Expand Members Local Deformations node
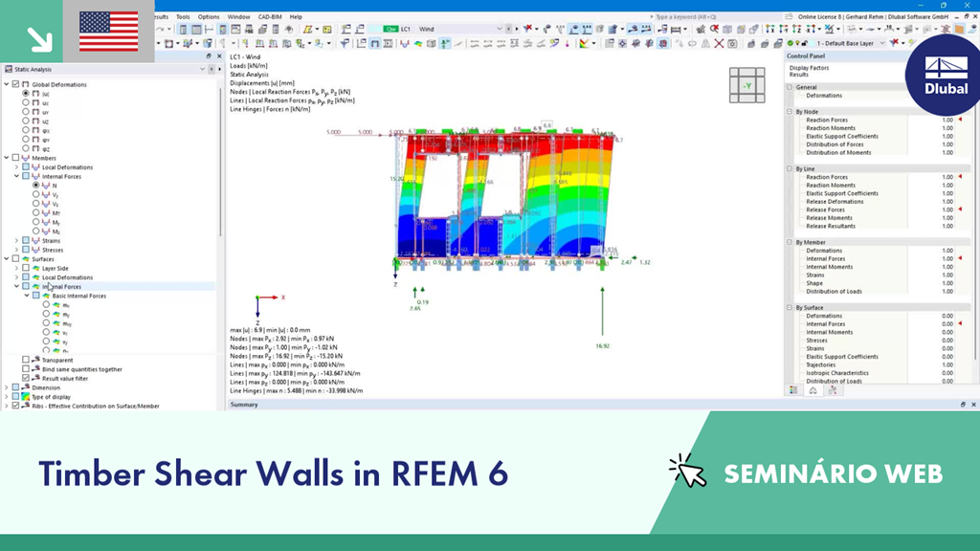Image resolution: width=980 pixels, height=551 pixels. [x=16, y=167]
